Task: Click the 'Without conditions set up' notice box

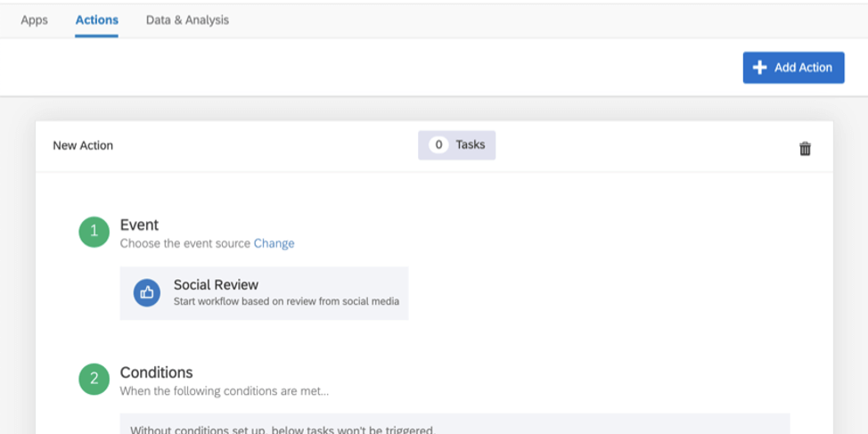Action: point(454,425)
